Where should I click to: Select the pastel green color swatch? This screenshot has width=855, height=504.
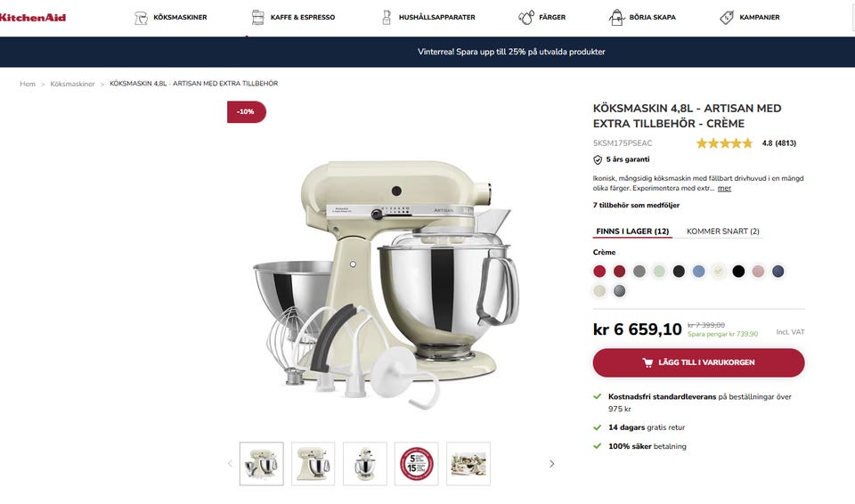click(x=659, y=271)
